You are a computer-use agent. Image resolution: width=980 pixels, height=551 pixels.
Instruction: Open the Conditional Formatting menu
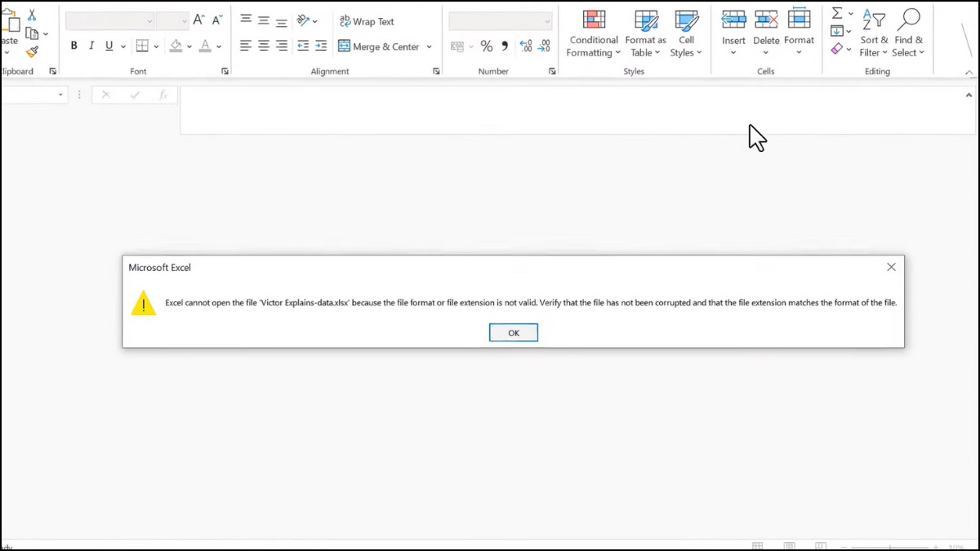tap(594, 34)
